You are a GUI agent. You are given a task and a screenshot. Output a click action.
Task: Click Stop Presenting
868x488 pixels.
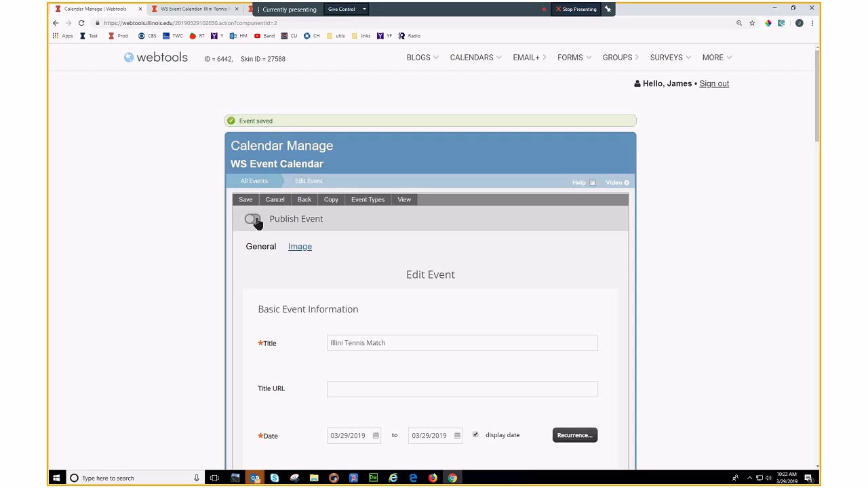click(576, 9)
